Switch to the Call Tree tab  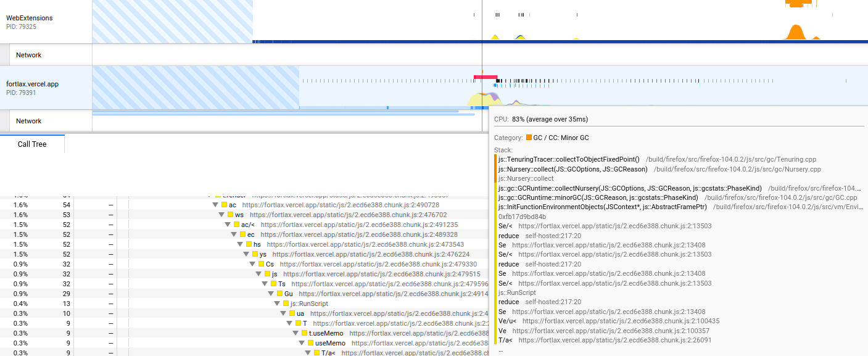(32, 144)
